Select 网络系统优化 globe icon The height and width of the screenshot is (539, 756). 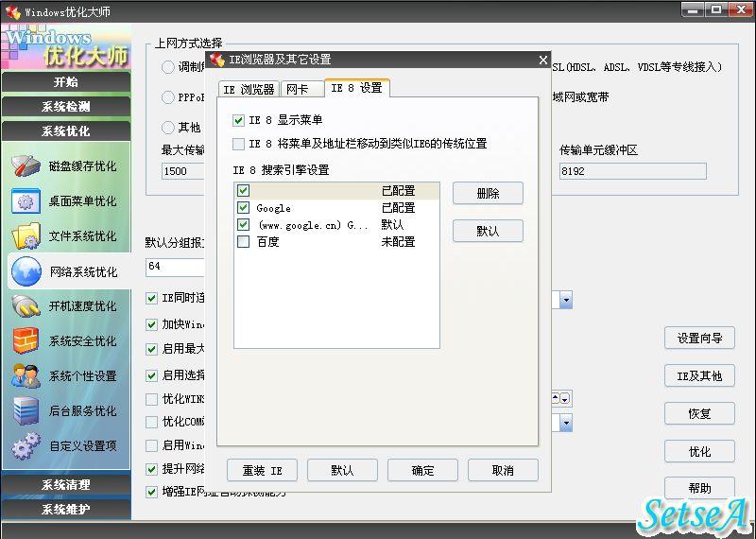point(26,270)
